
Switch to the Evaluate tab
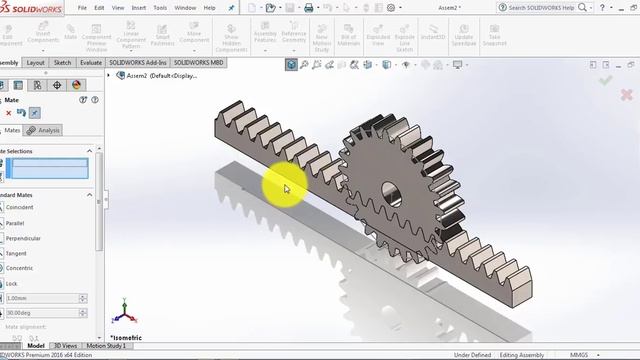(x=91, y=63)
